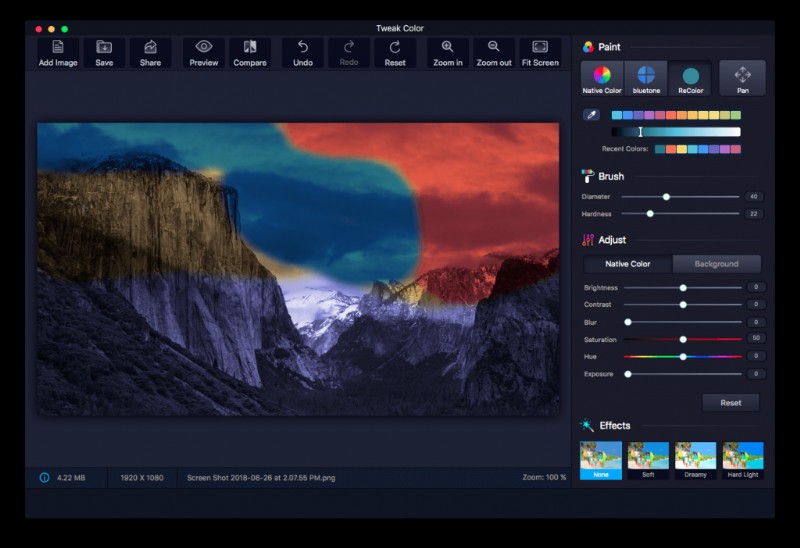Image resolution: width=800 pixels, height=548 pixels.
Task: Pick the last green palette swatch
Action: click(x=736, y=115)
